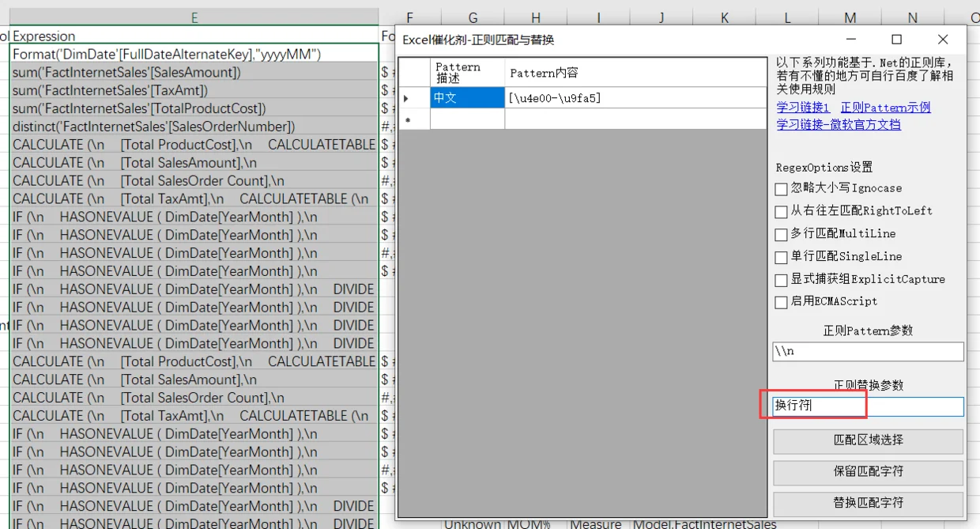Select the sum('FactInternetSales'[SalesAmount]) cell
Screen dimensions: 980x529
coord(194,72)
